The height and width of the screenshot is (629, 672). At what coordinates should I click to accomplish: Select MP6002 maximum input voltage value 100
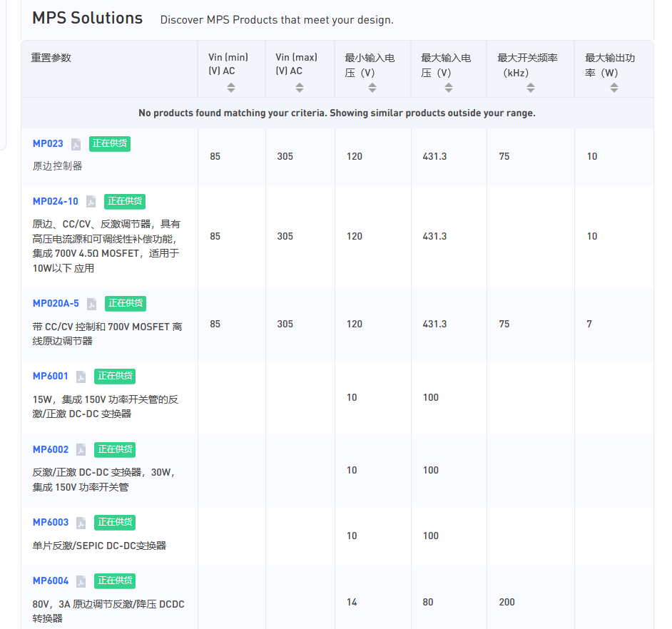tap(431, 470)
